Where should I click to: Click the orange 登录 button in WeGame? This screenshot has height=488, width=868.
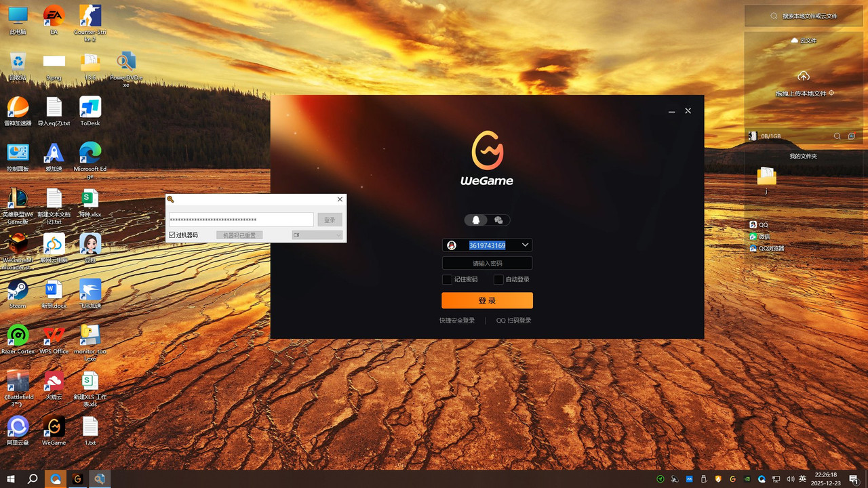(487, 300)
